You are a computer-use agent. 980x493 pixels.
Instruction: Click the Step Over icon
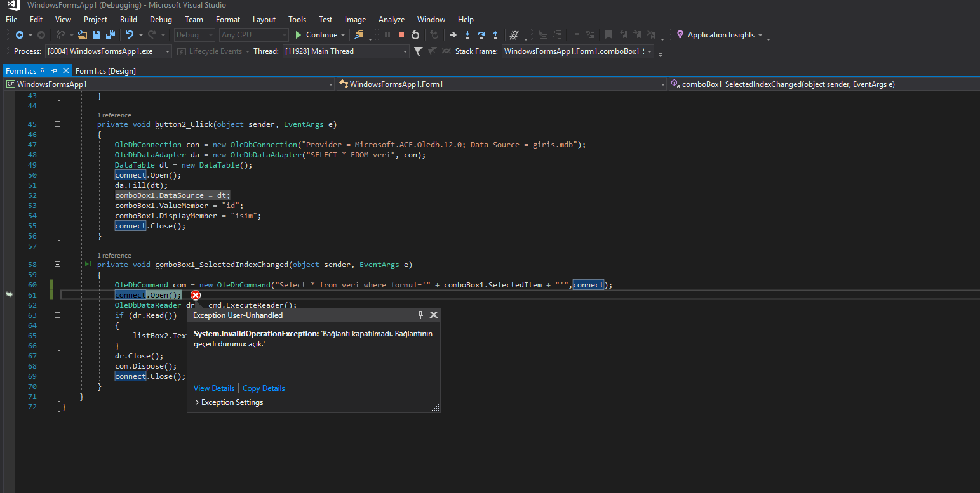(x=481, y=35)
